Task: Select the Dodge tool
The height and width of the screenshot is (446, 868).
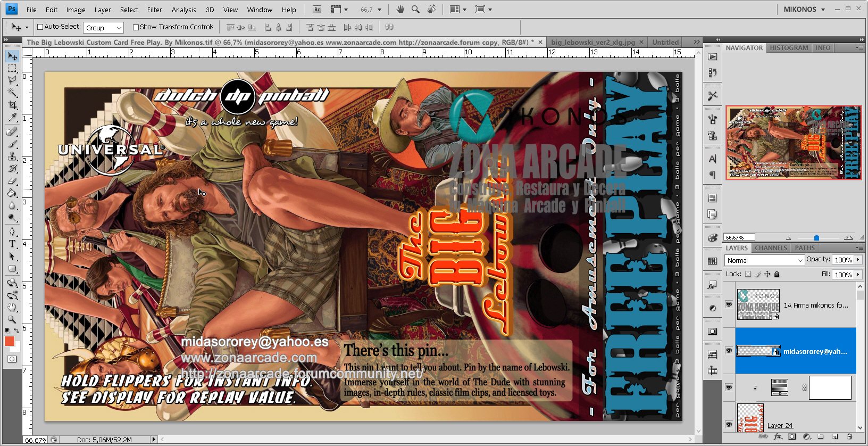Action: coord(12,218)
